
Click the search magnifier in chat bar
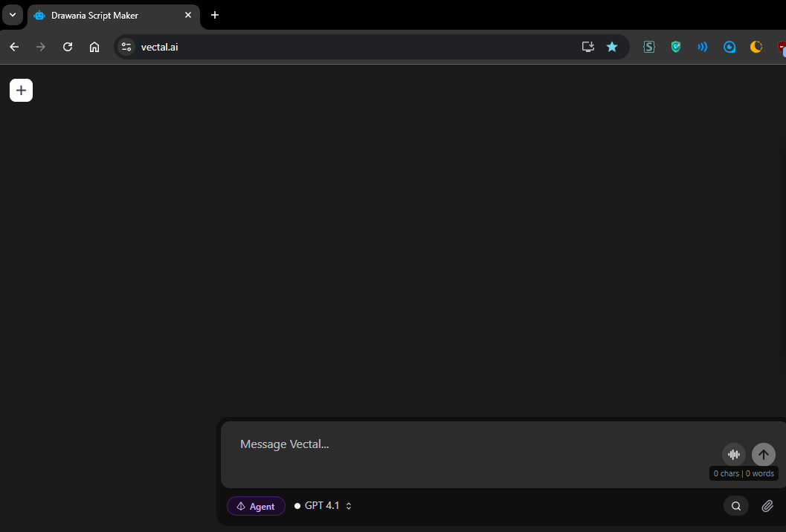(x=735, y=506)
